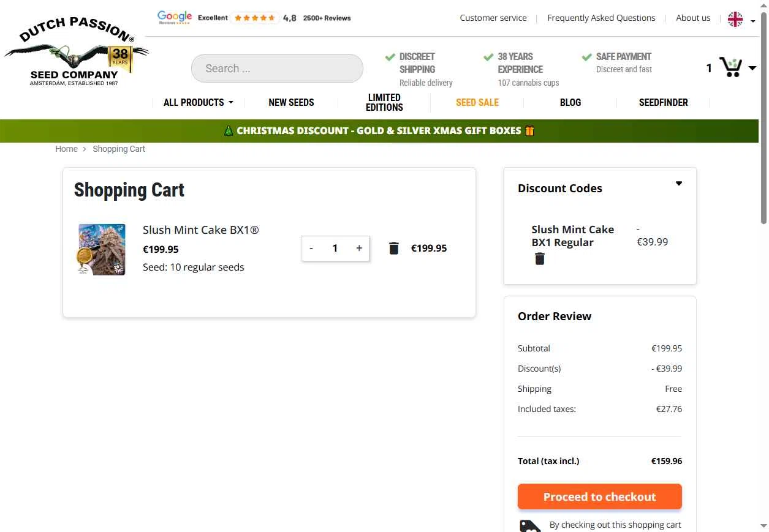Focus the Search input field
Viewport: 769px width, 532px height.
point(277,68)
